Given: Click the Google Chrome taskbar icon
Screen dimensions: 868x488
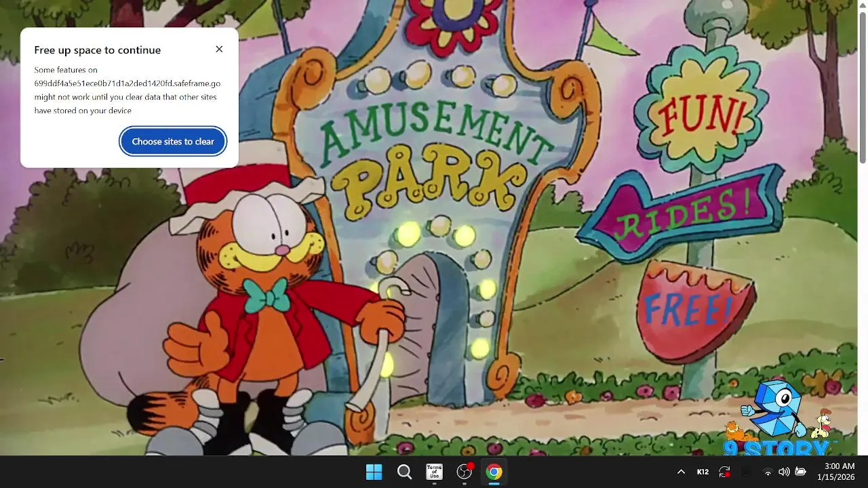Looking at the screenshot, I should tap(494, 472).
